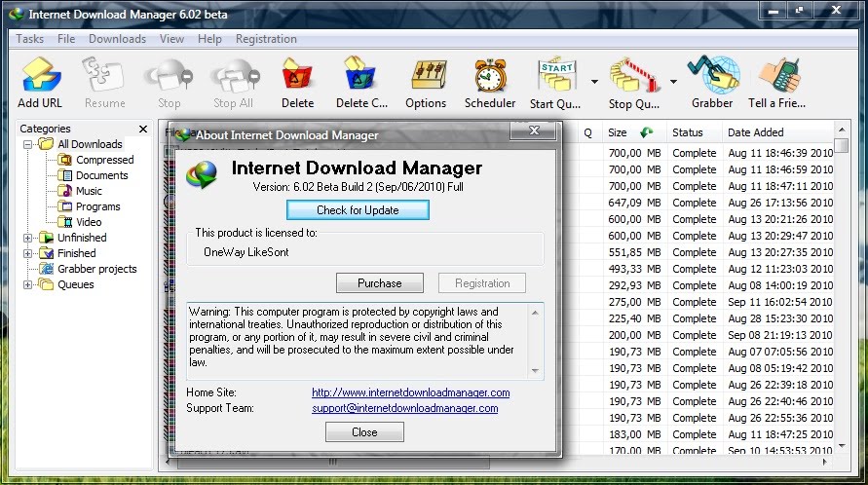The height and width of the screenshot is (485, 868).
Task: Select the Compressed category
Action: [x=104, y=160]
